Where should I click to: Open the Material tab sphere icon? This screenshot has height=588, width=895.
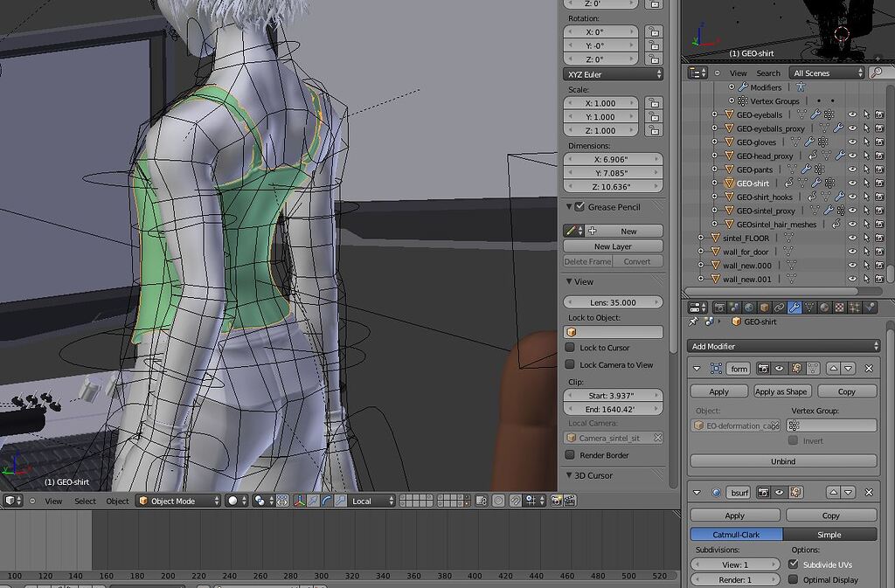824,308
